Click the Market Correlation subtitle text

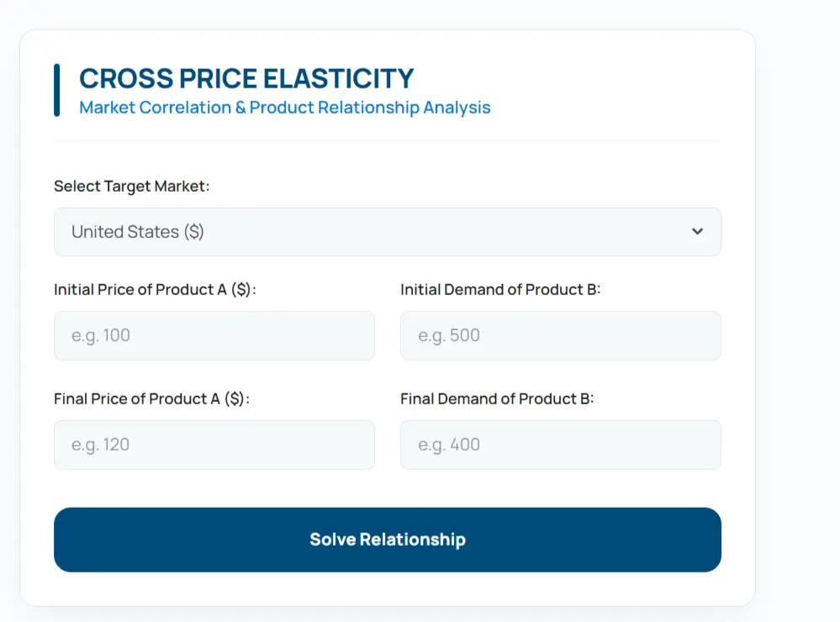click(283, 108)
